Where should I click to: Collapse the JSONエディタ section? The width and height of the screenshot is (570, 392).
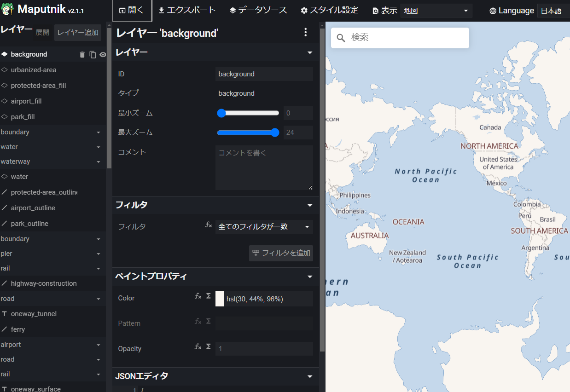point(310,376)
